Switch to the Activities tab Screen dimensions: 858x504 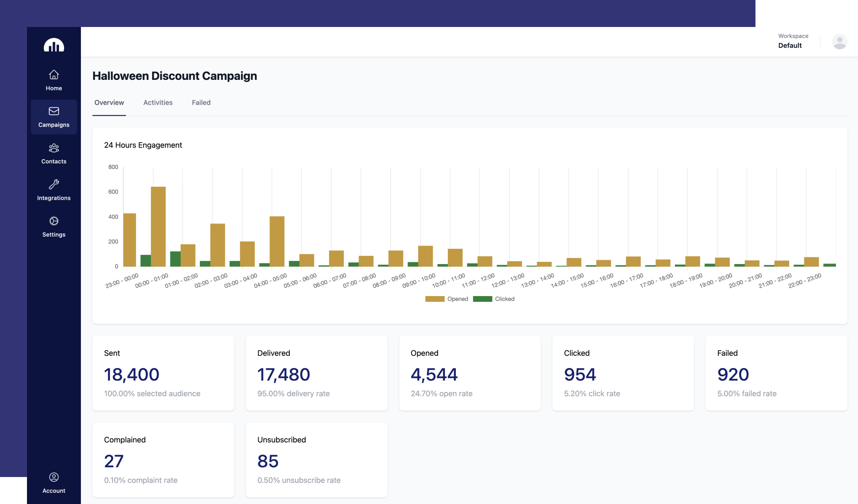[x=158, y=103]
